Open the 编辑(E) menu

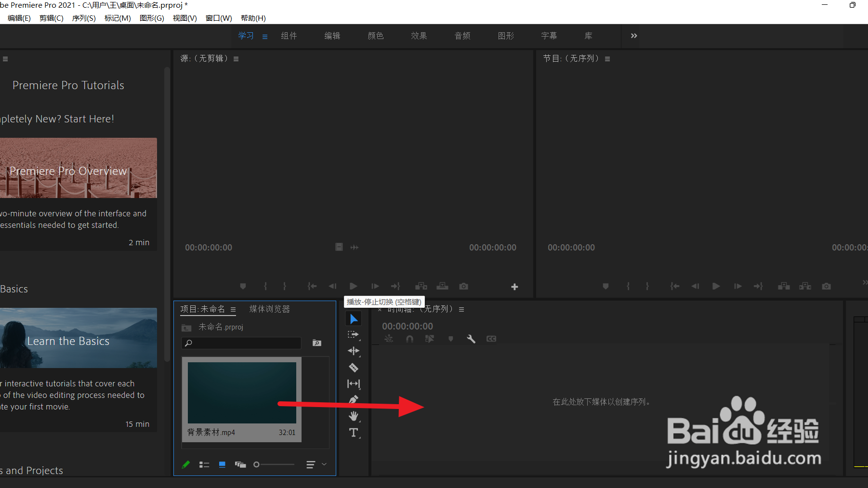pos(19,18)
